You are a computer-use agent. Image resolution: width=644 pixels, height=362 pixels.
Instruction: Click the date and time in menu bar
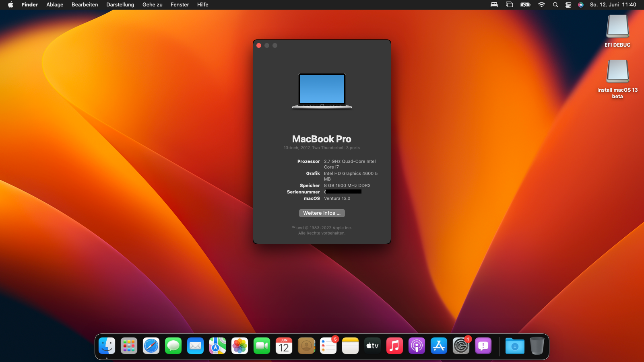[613, 5]
